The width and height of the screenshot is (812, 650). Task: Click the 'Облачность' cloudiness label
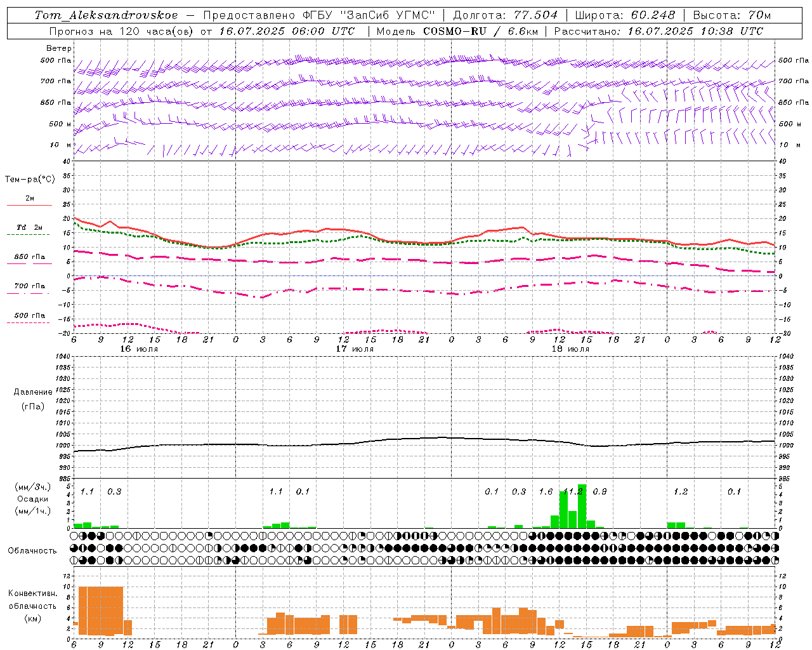tap(32, 550)
